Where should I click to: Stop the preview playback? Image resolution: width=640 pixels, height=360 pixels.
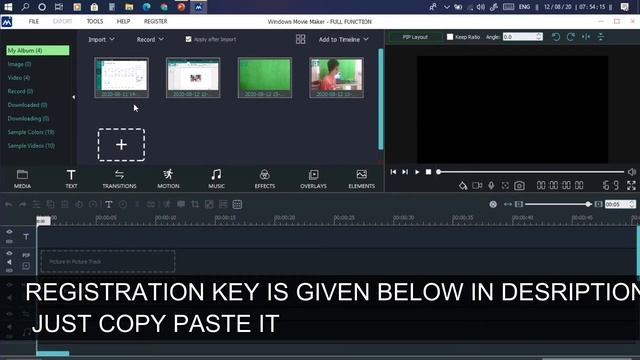(x=428, y=172)
